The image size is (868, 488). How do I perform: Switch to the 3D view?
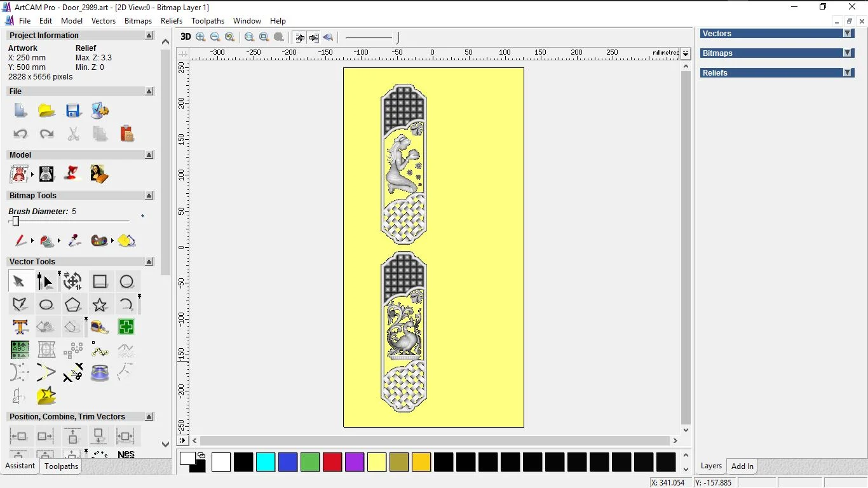tap(186, 37)
